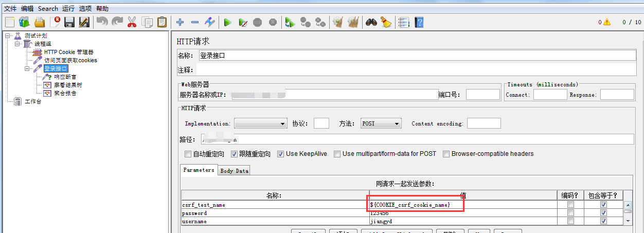The height and width of the screenshot is (233, 644).
Task: Shut down all remote engines icon
Action: [x=320, y=22]
